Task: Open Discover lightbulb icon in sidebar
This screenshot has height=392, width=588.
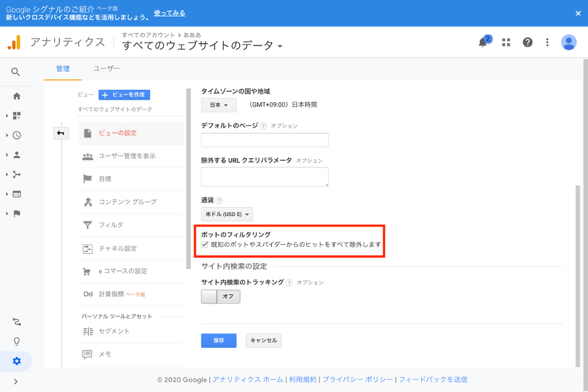Action: [16, 341]
